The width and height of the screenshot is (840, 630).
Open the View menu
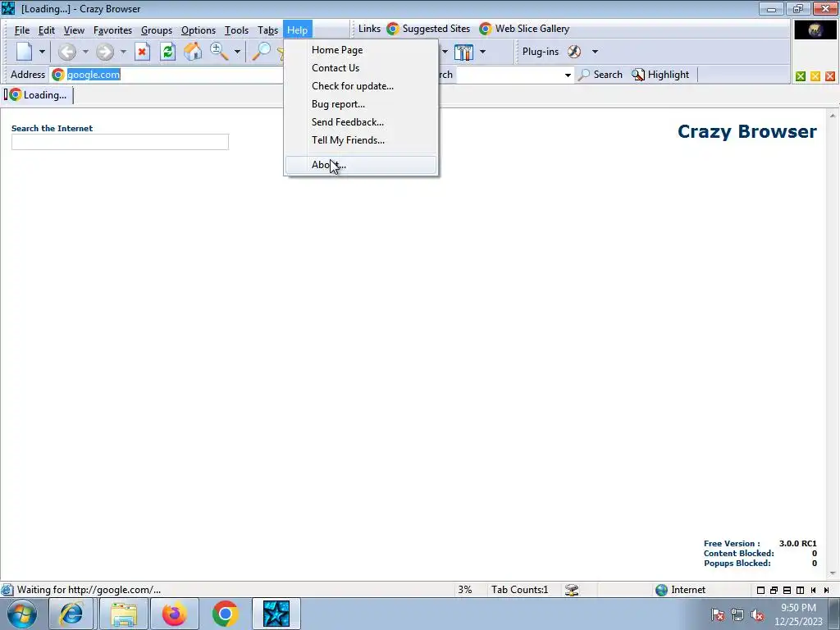pos(74,30)
